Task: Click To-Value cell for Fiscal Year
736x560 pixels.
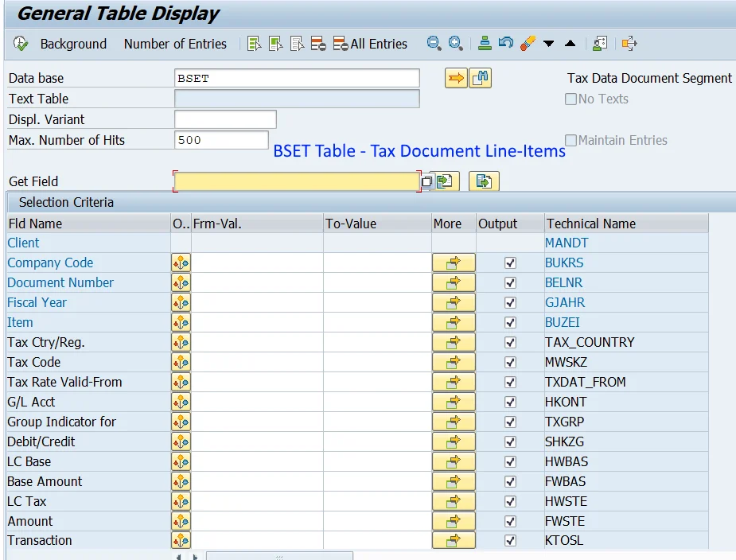Action: (x=377, y=303)
